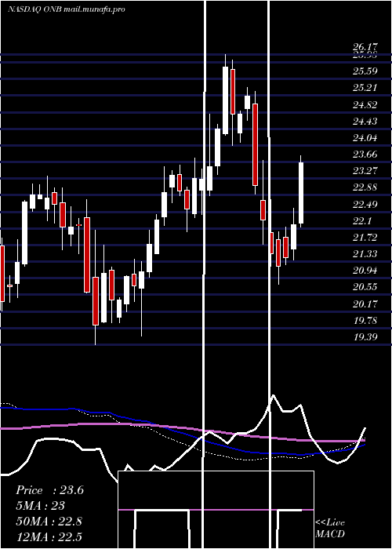Click the 20.55 price axis label
This screenshot has height=549, width=392.
click(365, 288)
